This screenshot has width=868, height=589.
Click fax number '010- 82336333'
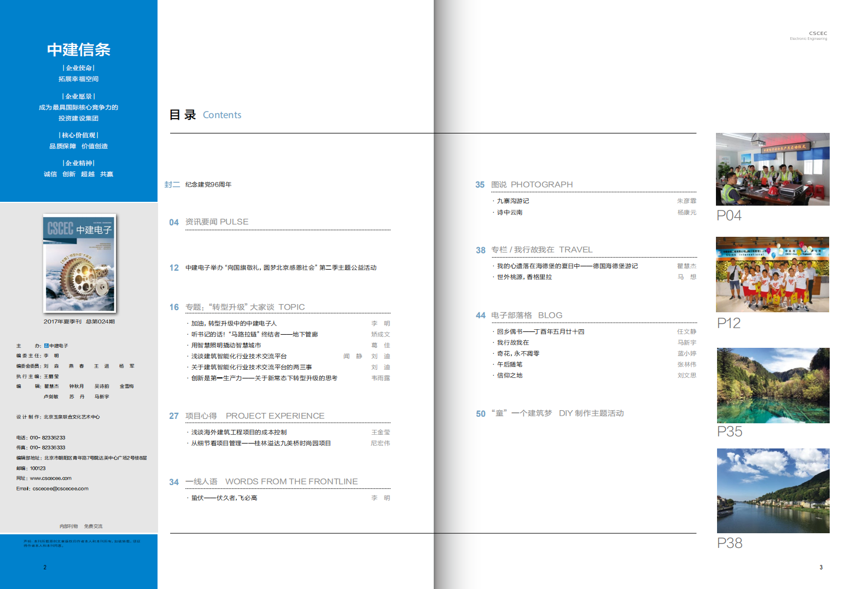48,447
